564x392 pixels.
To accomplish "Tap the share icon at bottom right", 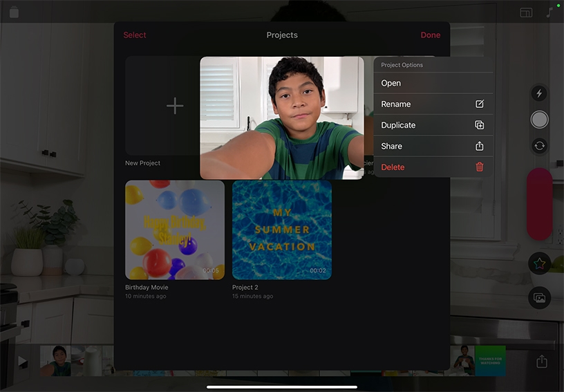I will pyautogui.click(x=542, y=362).
